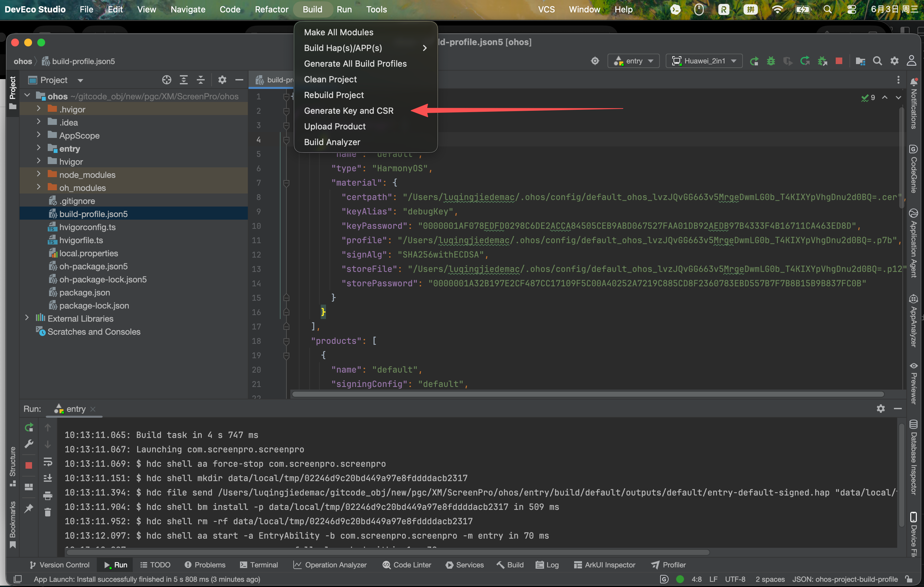Collapse all nodes in Project panel

click(201, 80)
